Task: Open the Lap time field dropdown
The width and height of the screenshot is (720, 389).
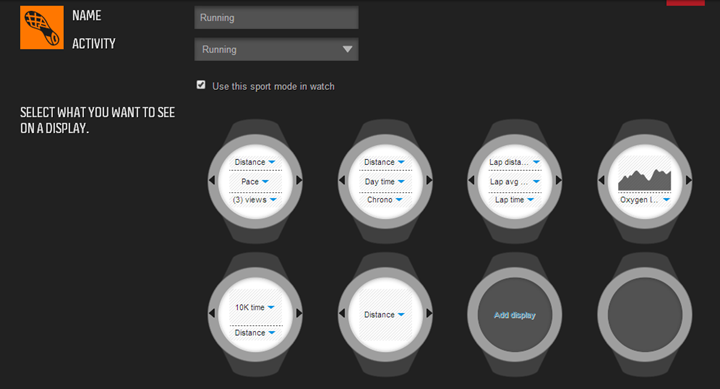Action: pyautogui.click(x=514, y=200)
